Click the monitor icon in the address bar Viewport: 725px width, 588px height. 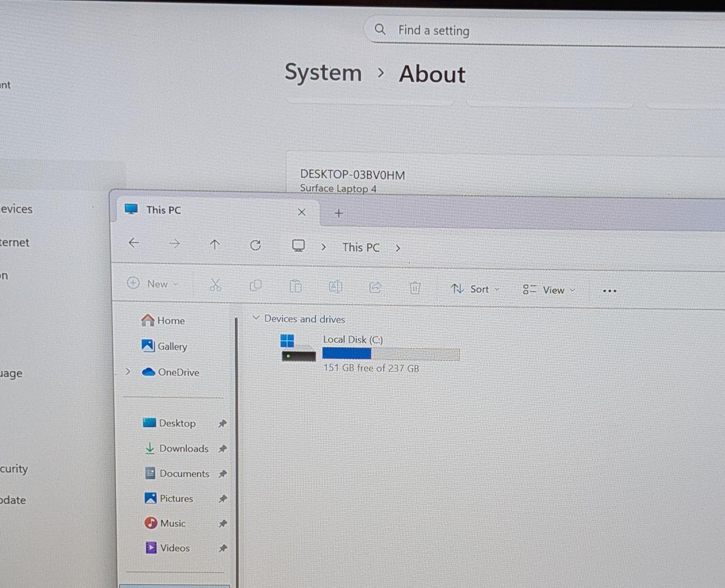298,246
